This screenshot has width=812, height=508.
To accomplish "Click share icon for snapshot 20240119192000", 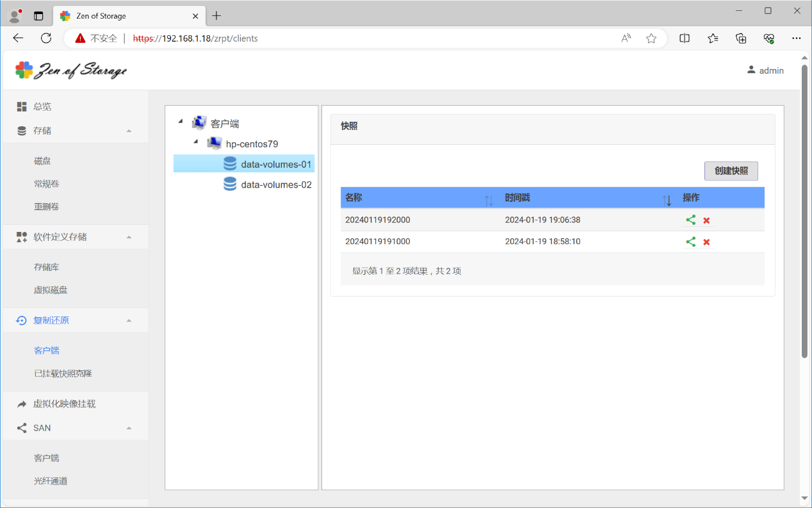I will coord(690,220).
